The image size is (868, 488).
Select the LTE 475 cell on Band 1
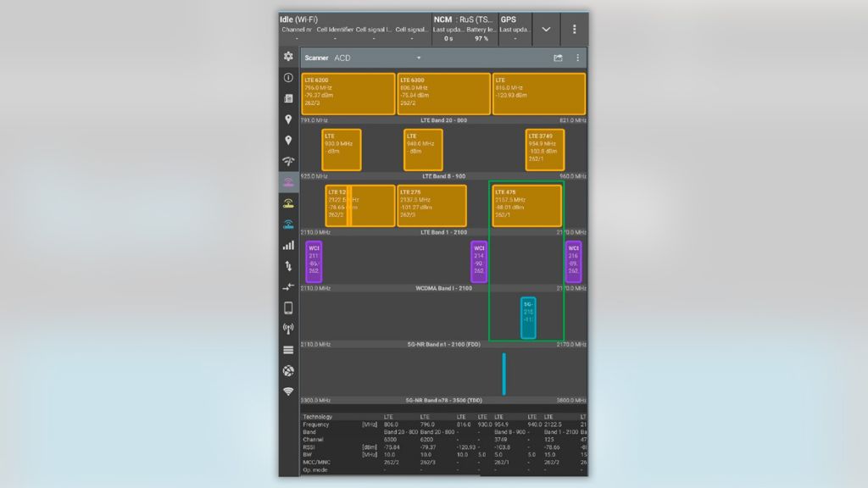point(526,205)
